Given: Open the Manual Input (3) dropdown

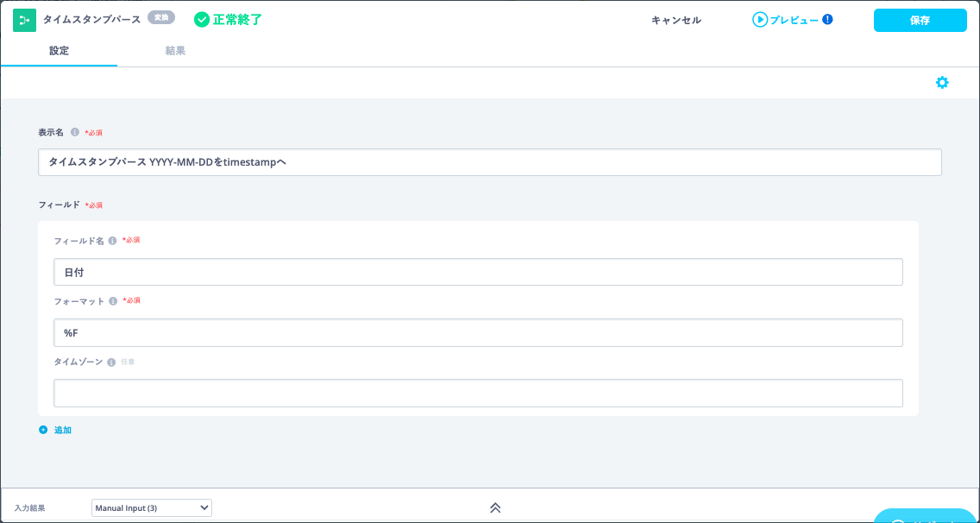Looking at the screenshot, I should click(152, 507).
